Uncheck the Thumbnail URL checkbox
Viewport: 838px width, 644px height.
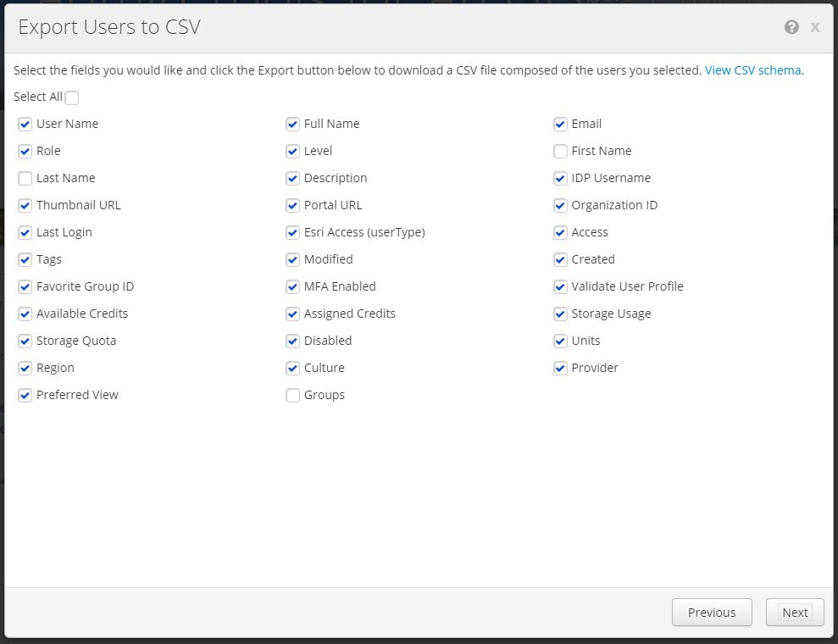[x=25, y=206]
